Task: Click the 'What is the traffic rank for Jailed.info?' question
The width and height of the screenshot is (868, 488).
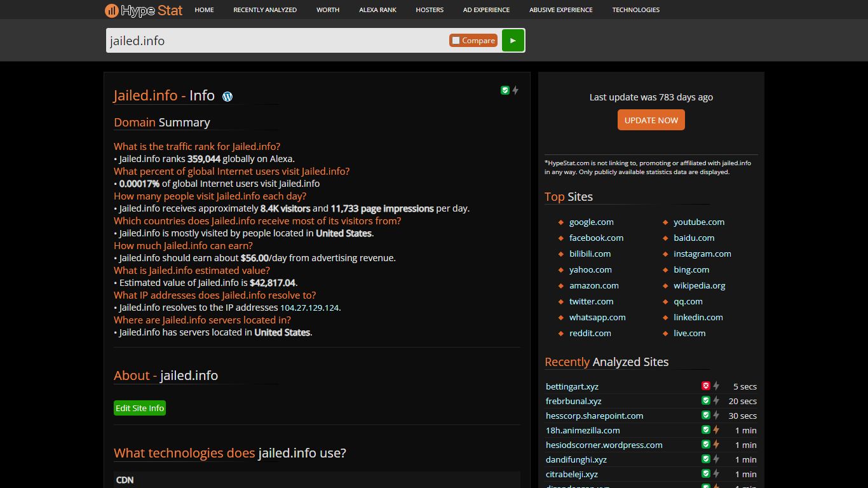Action: pyautogui.click(x=197, y=146)
